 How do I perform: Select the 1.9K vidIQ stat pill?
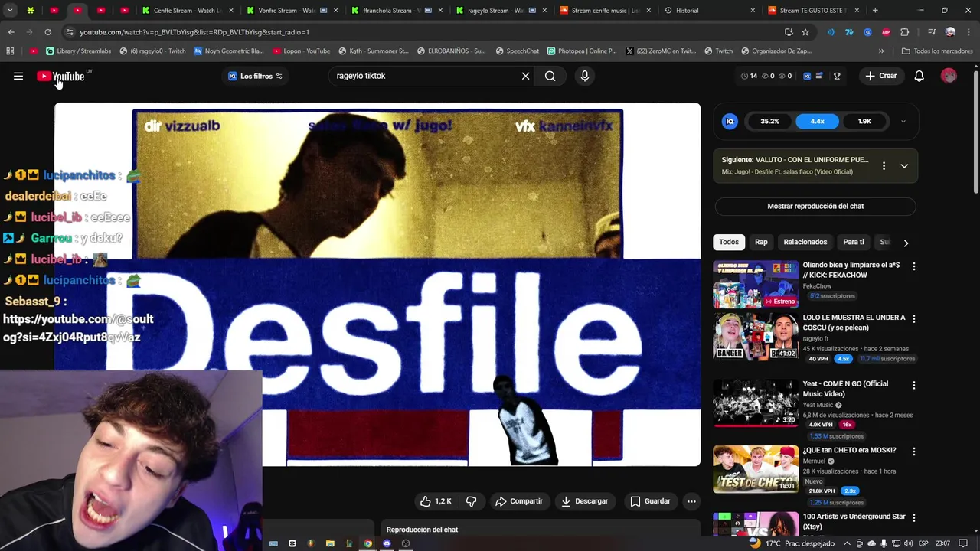[x=864, y=121]
